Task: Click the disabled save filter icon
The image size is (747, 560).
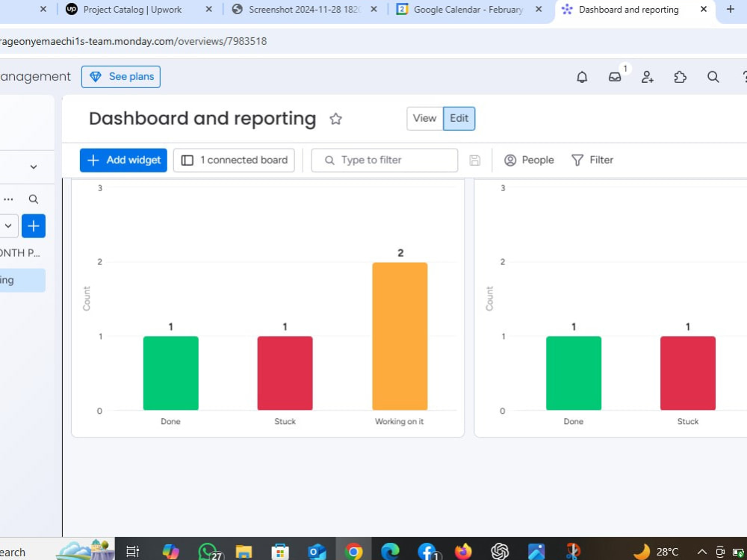Action: [x=474, y=161]
